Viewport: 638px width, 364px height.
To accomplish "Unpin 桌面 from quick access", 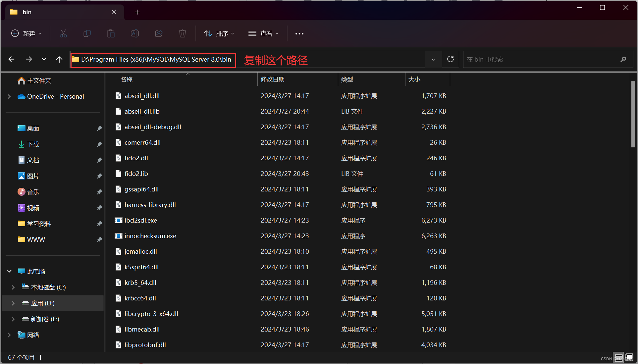I will pos(99,128).
